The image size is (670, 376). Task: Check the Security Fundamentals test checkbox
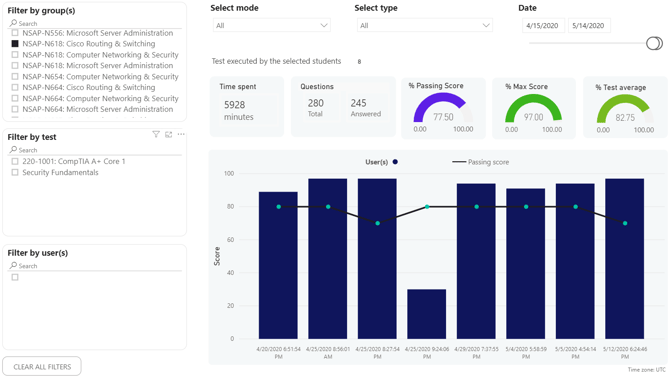(x=15, y=173)
